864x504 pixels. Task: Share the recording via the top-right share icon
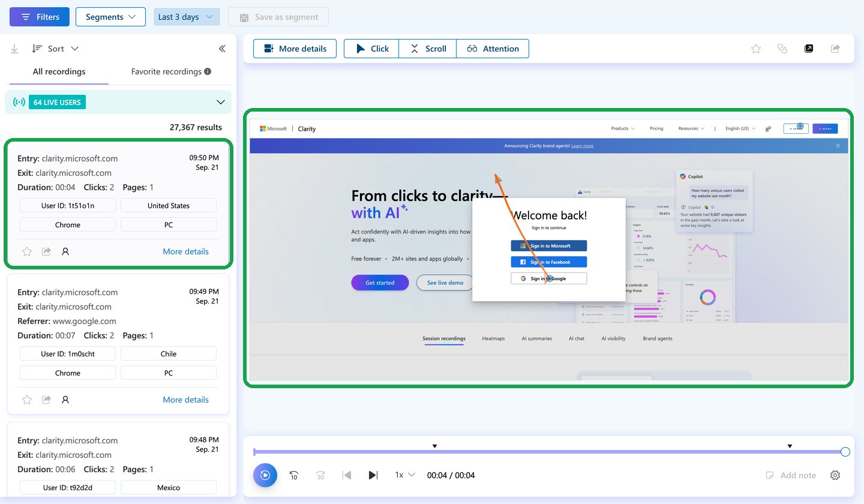click(835, 49)
